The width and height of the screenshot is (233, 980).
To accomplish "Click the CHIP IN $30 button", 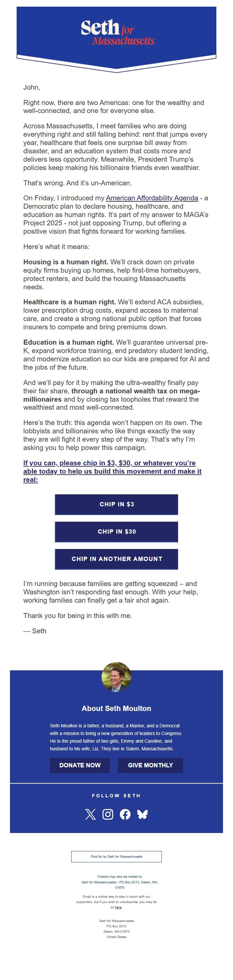I will click(116, 532).
